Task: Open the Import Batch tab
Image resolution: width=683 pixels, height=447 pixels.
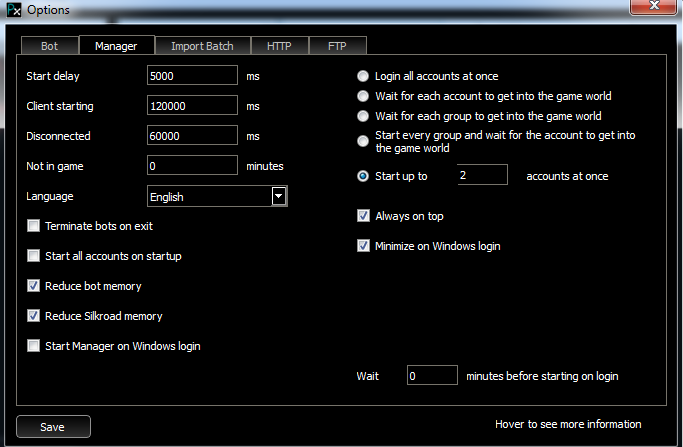Action: pos(202,46)
